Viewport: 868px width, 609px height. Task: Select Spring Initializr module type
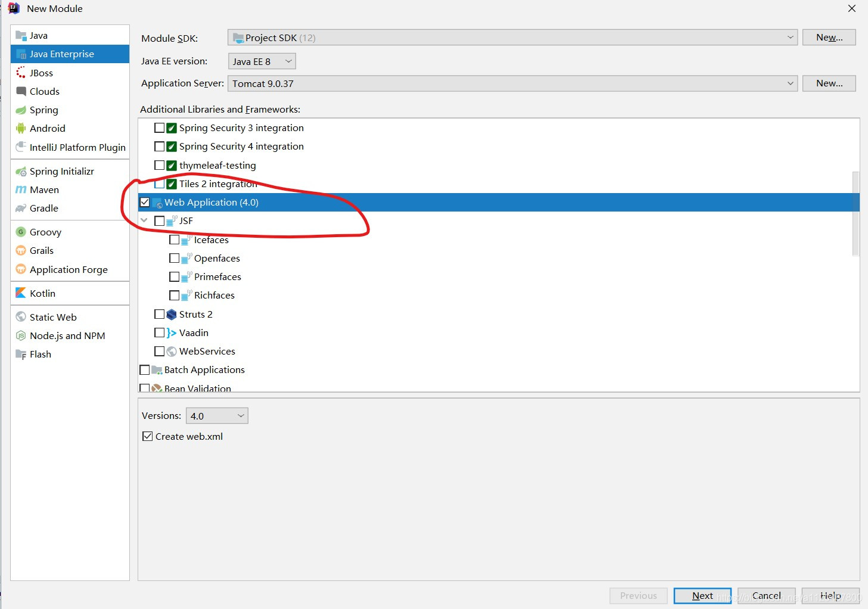[x=70, y=171]
